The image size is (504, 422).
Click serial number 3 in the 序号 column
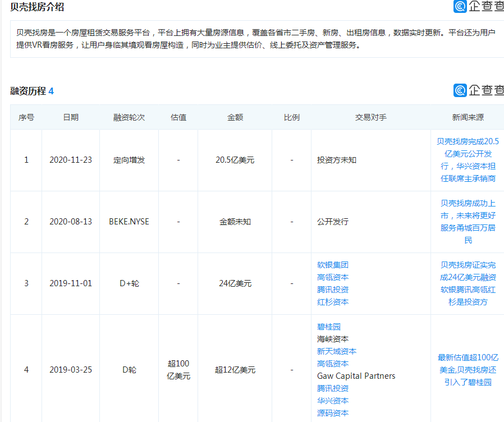[x=26, y=283]
